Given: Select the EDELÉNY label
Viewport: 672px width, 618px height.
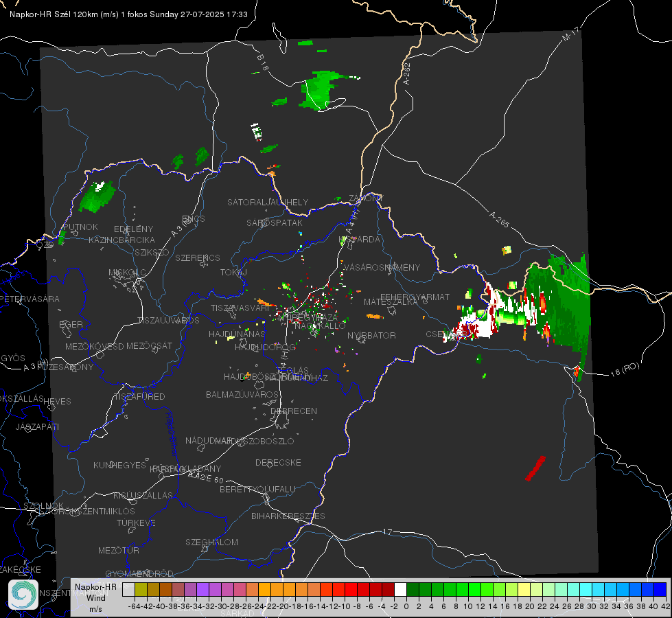Looking at the screenshot, I should pos(133,229).
